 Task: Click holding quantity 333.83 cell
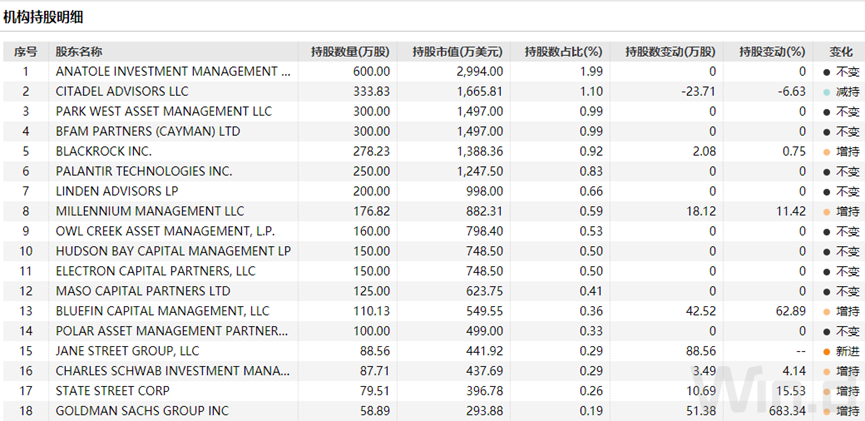[371, 91]
